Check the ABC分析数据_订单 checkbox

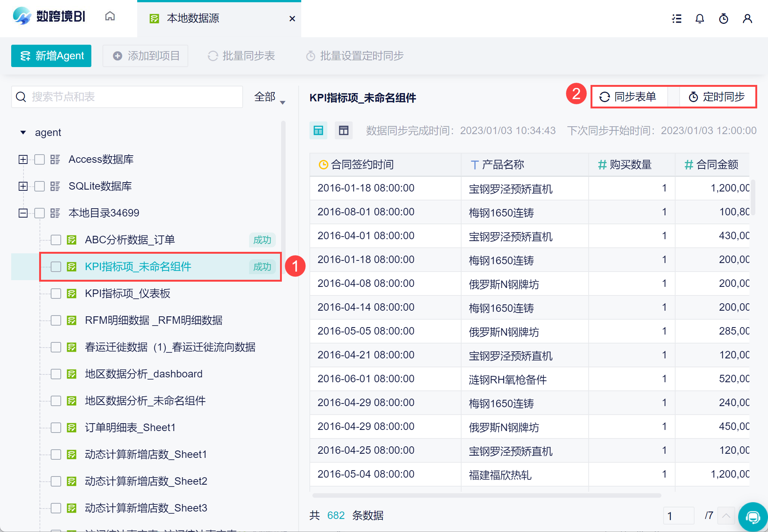click(56, 240)
